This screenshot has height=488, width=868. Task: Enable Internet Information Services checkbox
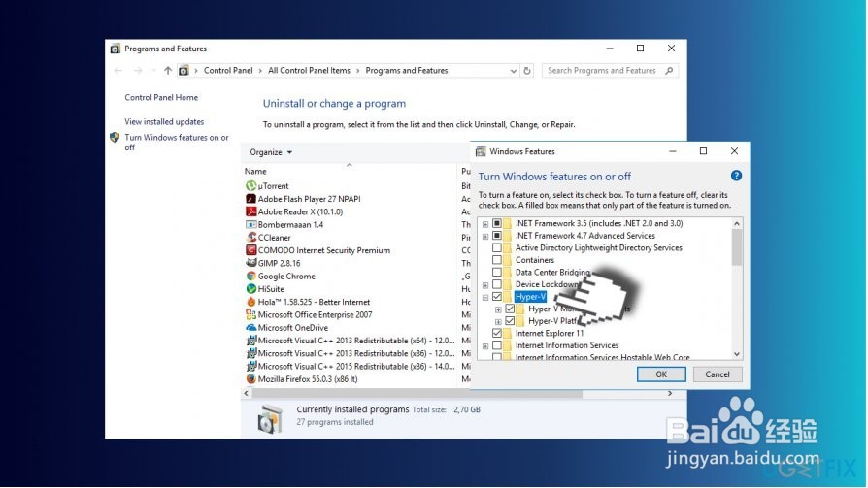coord(497,345)
